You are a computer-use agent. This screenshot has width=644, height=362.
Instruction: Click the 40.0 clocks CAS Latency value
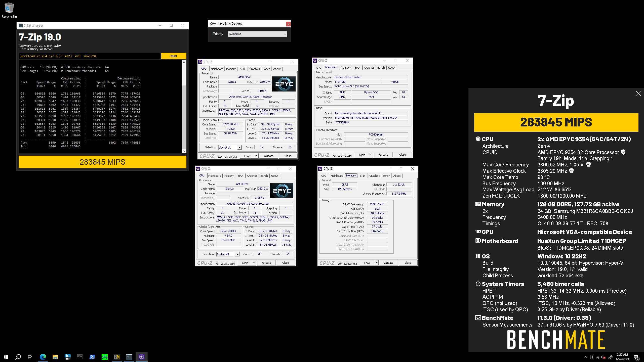pos(377,213)
